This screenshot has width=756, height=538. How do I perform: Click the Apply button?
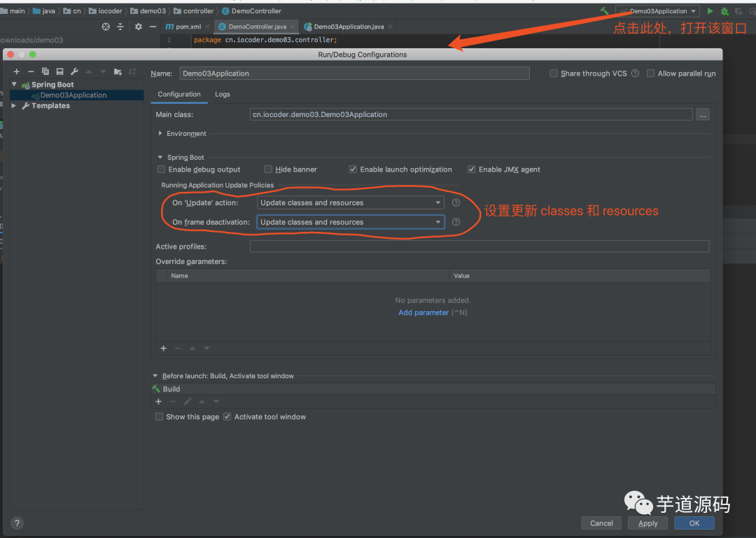coord(647,523)
